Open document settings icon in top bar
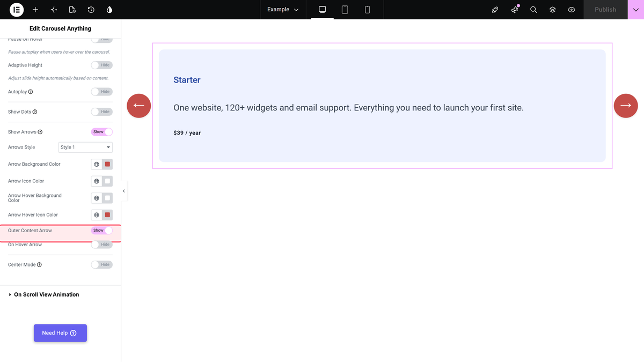 coord(72,10)
